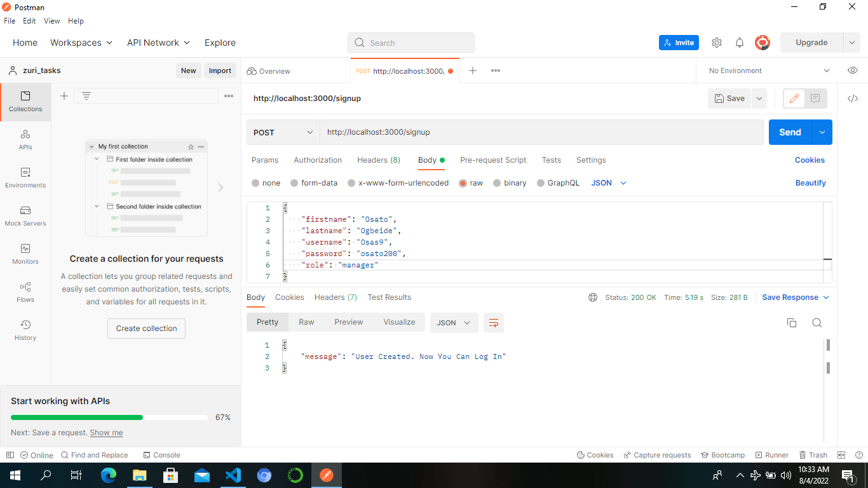Open the File menu
The image size is (868, 488).
(x=10, y=21)
